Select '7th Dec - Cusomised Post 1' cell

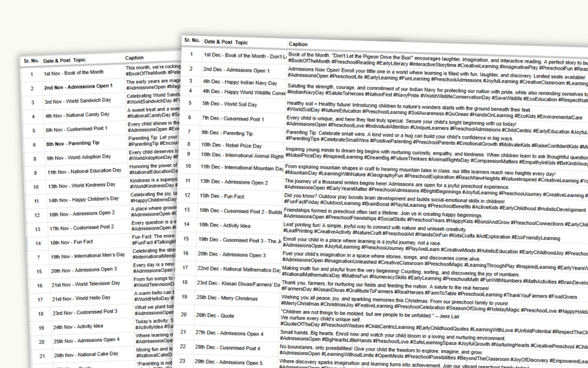tap(242, 119)
